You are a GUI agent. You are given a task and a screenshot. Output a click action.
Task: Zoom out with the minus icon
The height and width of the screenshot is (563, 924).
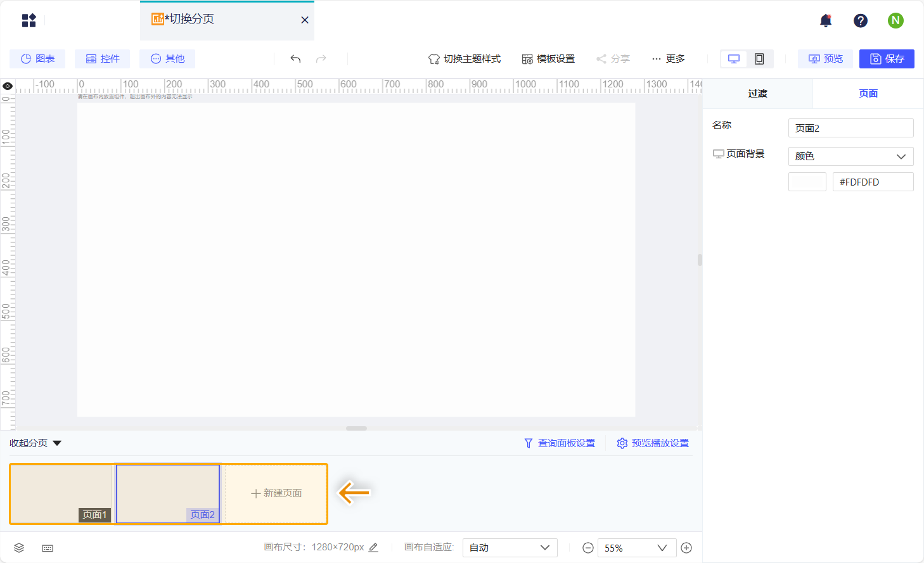pos(588,548)
